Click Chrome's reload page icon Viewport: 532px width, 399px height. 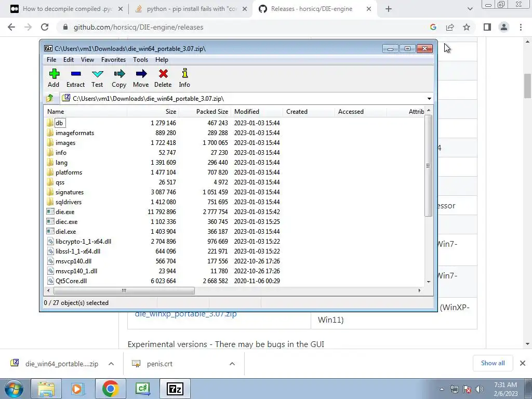tap(45, 27)
